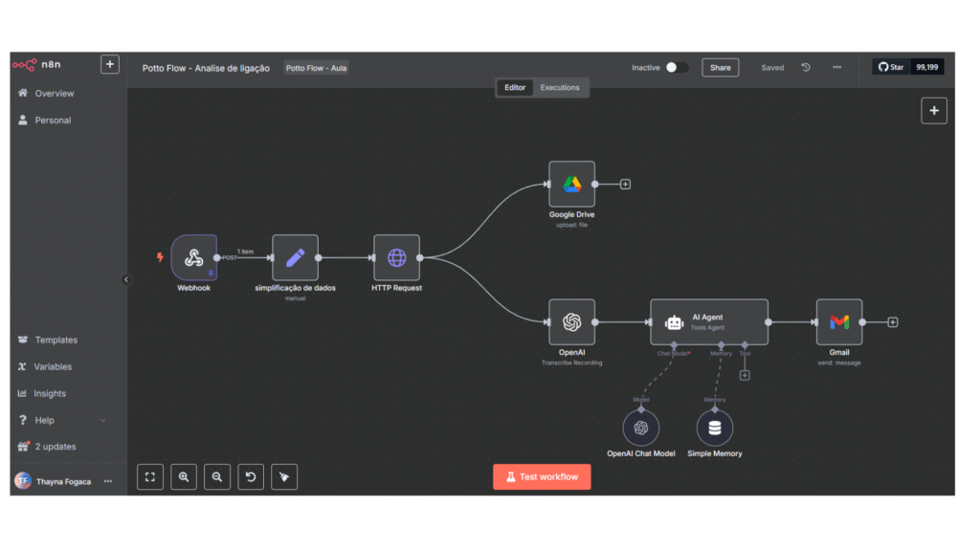Reset the canvas zoom
The image size is (980, 551).
coord(251,476)
